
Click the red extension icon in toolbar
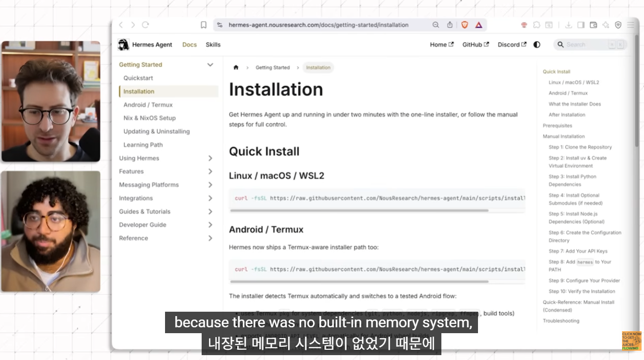pyautogui.click(x=524, y=25)
